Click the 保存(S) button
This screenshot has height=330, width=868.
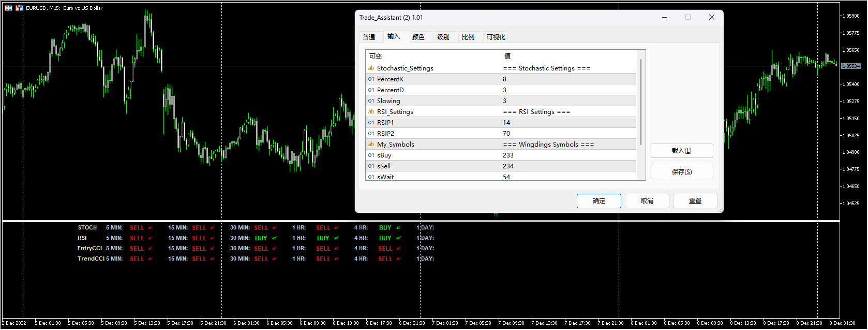(682, 172)
